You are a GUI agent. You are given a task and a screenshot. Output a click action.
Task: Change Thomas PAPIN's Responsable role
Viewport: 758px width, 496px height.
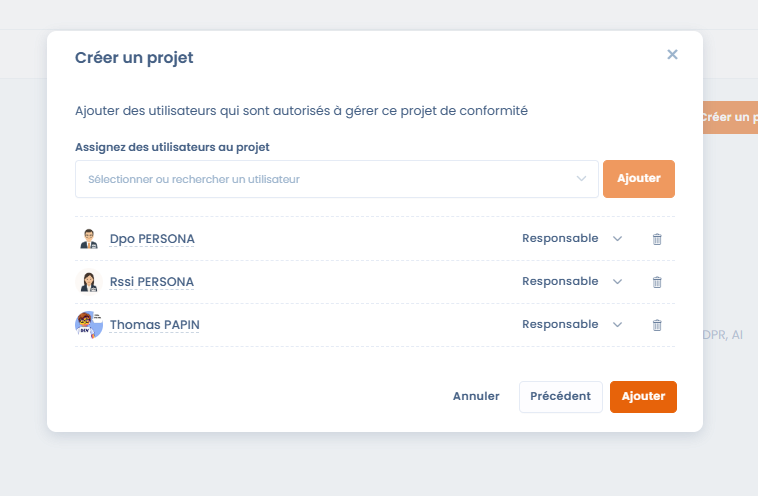pos(572,325)
